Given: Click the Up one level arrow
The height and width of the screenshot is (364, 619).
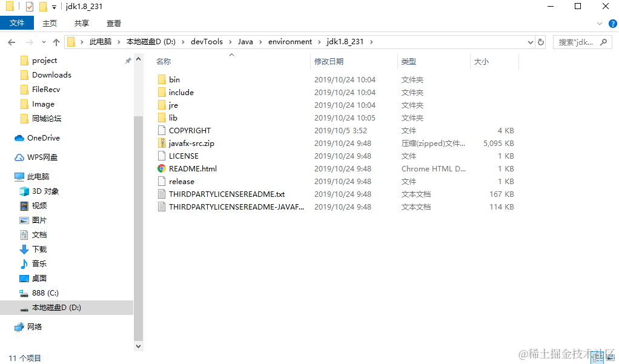Looking at the screenshot, I should coord(56,42).
